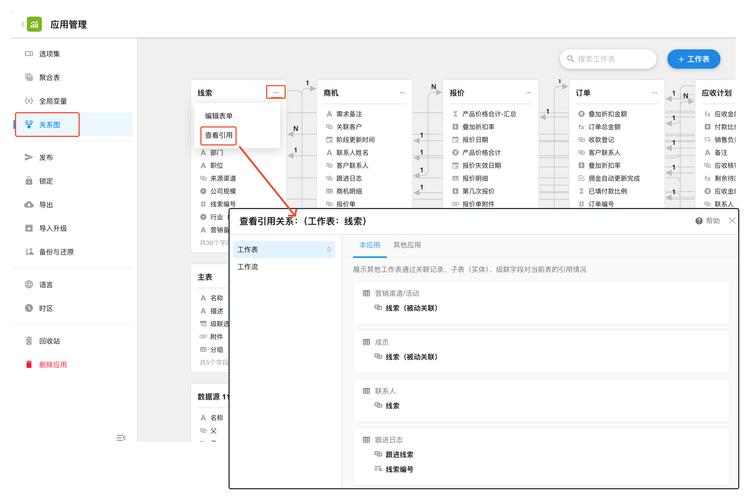
Task: Click the 回收站 recycle icon
Action: coord(29,341)
